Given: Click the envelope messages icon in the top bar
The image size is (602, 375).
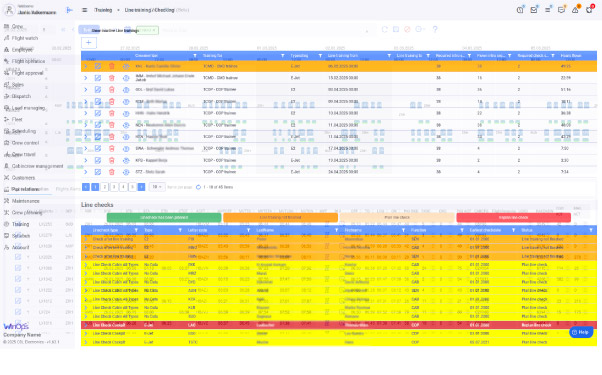Looking at the screenshot, I should tap(534, 10).
